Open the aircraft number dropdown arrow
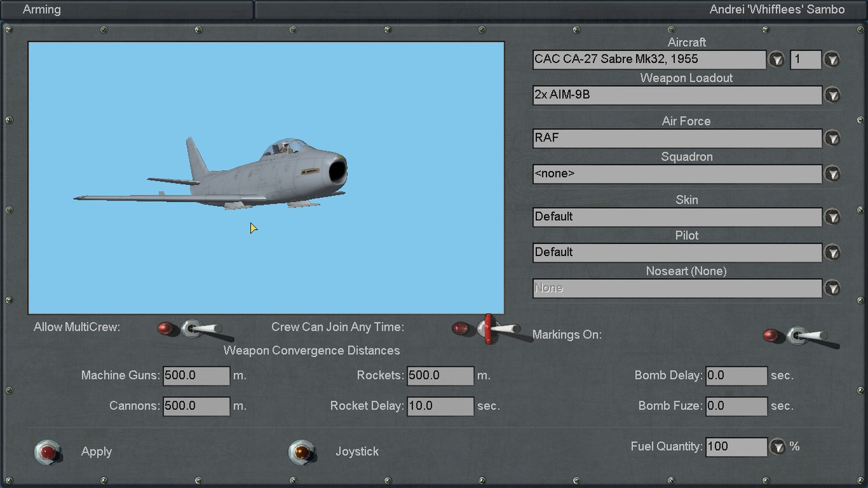The image size is (868, 488). [x=832, y=60]
